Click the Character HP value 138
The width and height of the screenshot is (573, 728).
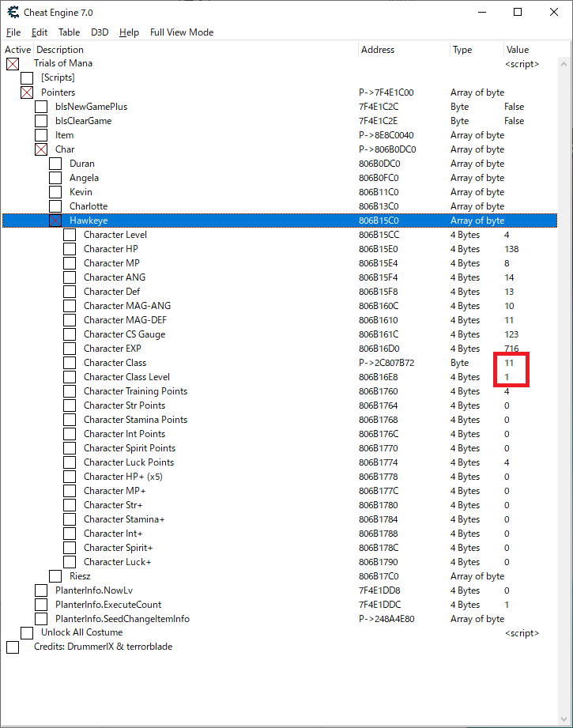(511, 249)
